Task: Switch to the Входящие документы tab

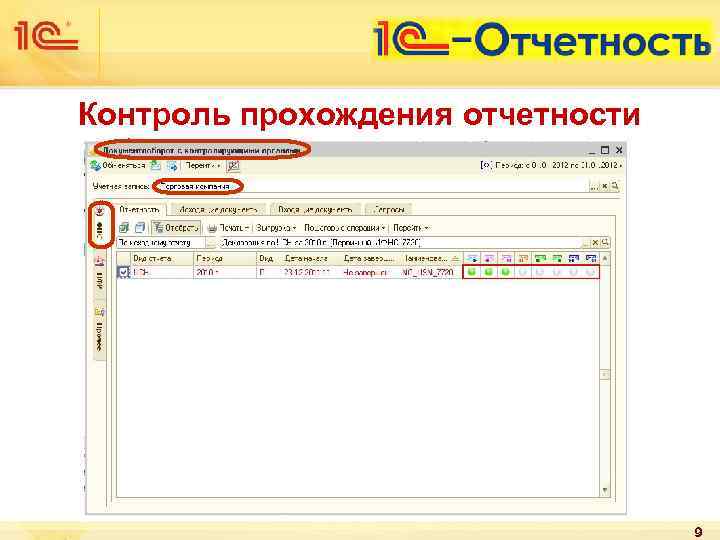Action: point(315,210)
